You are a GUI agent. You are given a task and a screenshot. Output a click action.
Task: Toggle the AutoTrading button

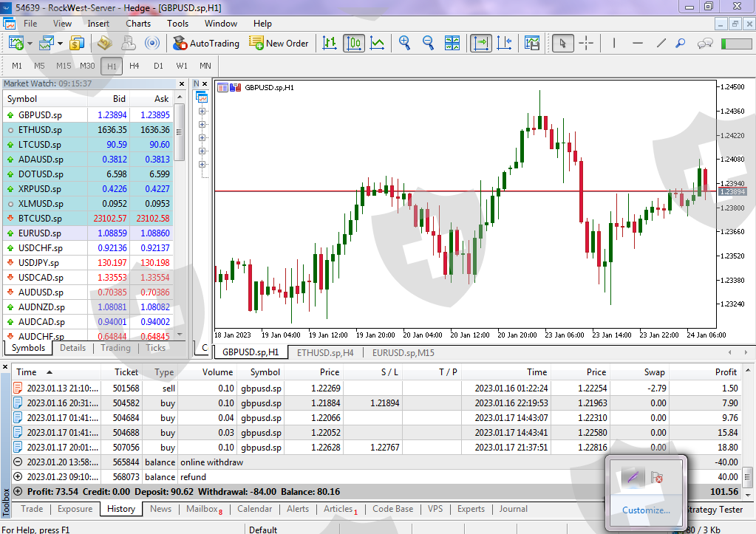click(206, 44)
